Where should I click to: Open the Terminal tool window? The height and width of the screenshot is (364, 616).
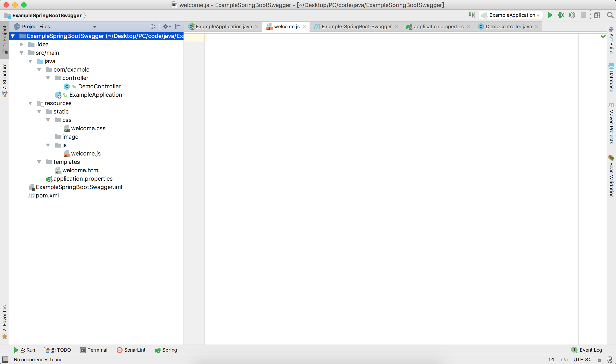tap(94, 350)
